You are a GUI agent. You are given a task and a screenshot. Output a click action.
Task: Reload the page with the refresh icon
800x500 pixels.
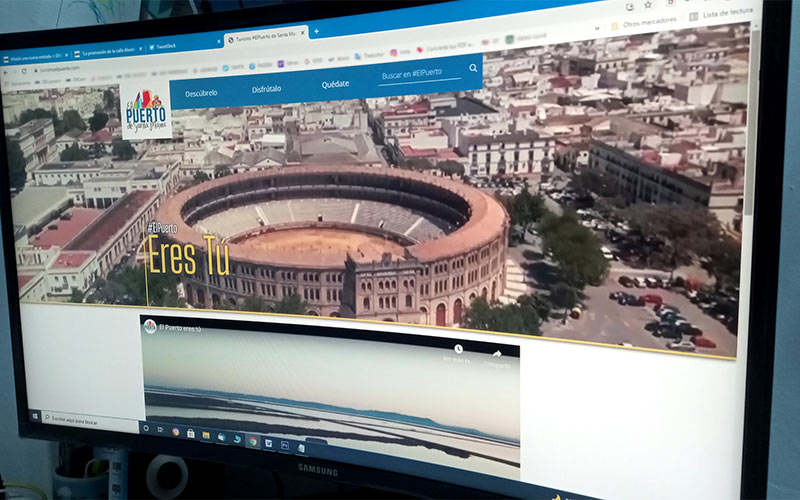point(24,71)
